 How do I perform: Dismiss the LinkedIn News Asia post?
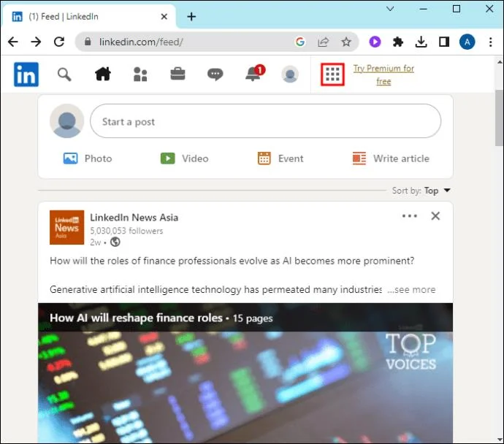coord(435,216)
